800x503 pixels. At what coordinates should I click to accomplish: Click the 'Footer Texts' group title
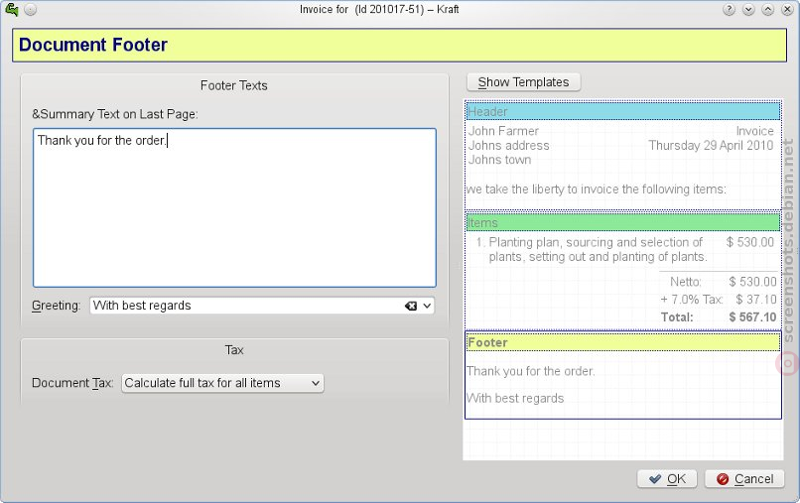(234, 85)
